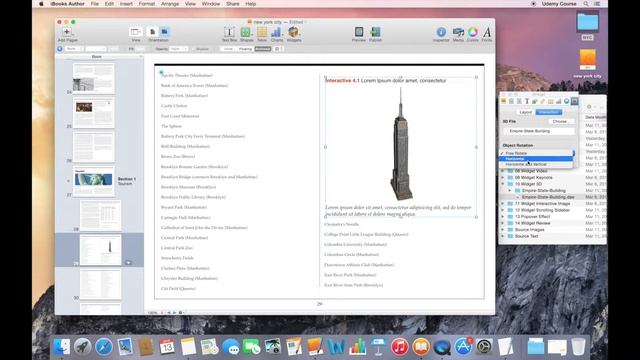Expand the 12 Widget Scrolling Sidebar folder
The width and height of the screenshot is (640, 360).
point(503,210)
